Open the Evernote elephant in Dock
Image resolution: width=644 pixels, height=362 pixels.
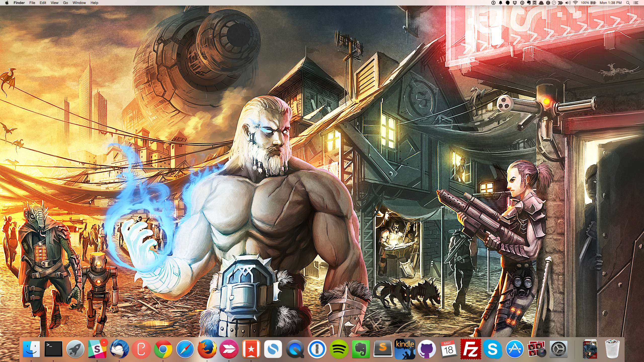(361, 349)
